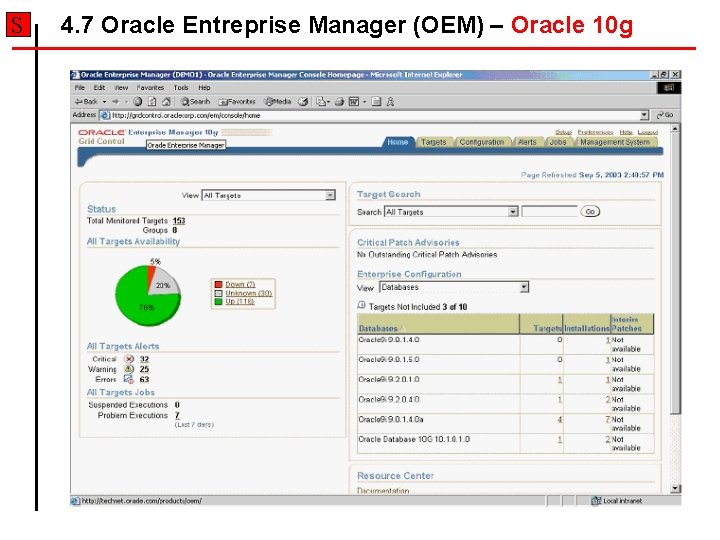Select the Home tab
Image resolution: width=720 pixels, height=540 pixels.
point(398,142)
